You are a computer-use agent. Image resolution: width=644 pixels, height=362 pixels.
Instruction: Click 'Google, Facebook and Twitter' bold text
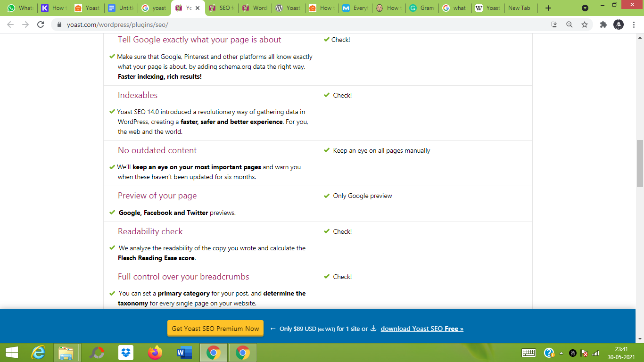(163, 213)
